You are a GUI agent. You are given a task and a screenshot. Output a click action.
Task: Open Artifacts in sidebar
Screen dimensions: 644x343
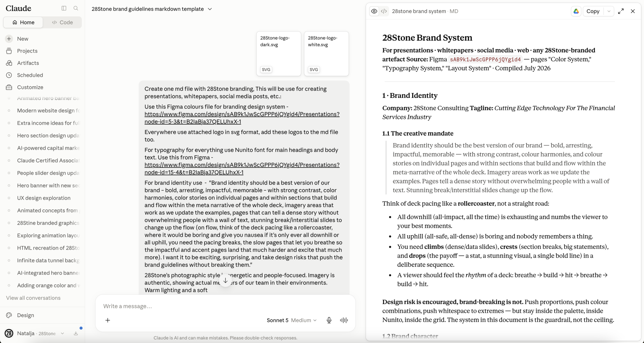[x=42, y=63]
